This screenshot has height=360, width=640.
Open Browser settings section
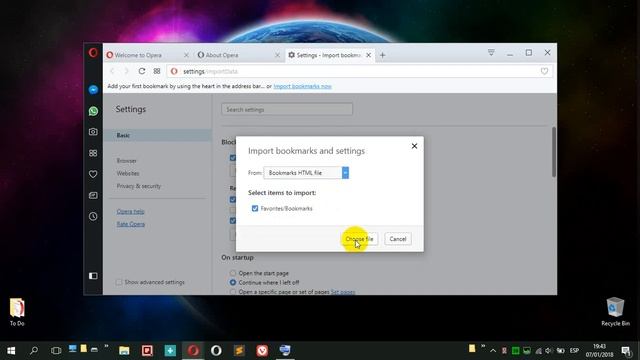pyautogui.click(x=127, y=161)
